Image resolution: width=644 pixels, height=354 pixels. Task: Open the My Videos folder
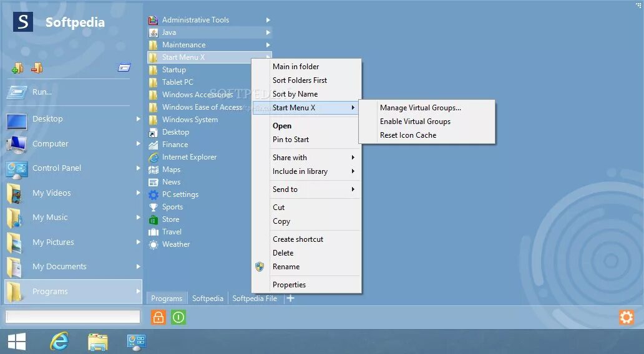[73, 193]
